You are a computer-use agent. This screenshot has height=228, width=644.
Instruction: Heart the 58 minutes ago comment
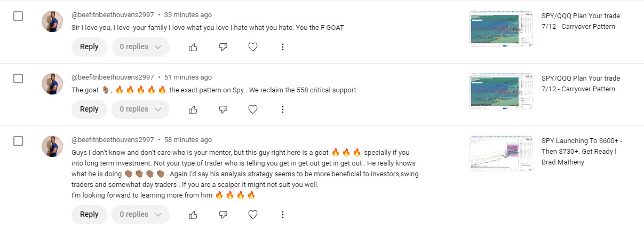[253, 215]
